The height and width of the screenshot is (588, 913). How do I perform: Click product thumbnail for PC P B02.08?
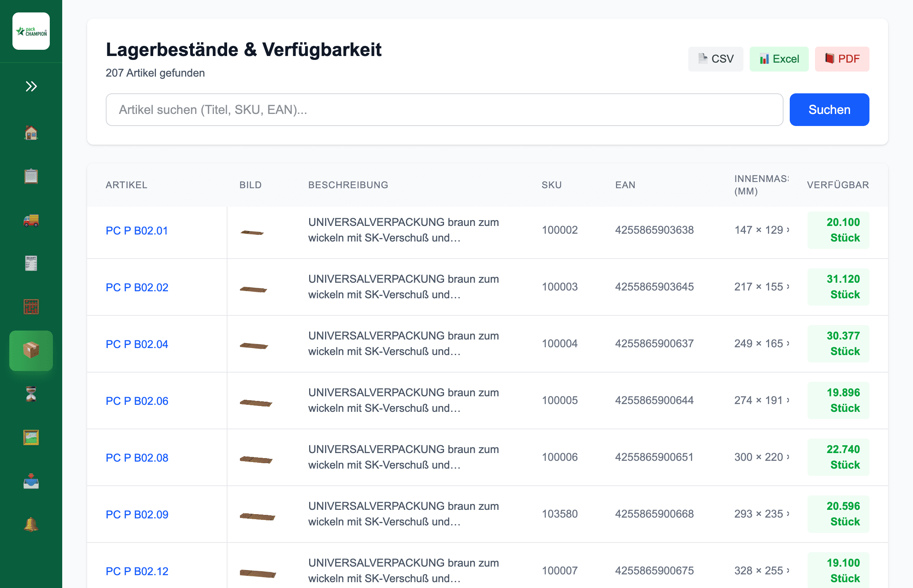click(256, 460)
